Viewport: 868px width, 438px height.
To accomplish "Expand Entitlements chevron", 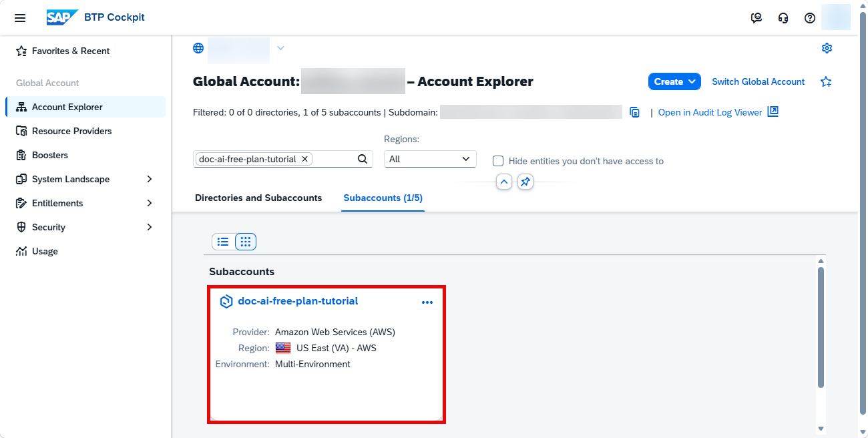I will click(149, 203).
